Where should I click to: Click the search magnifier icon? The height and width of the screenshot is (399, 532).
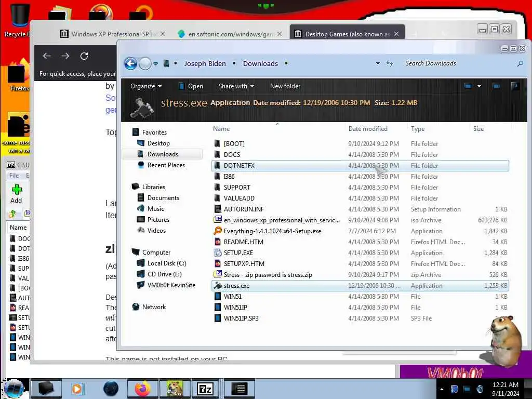click(x=520, y=63)
